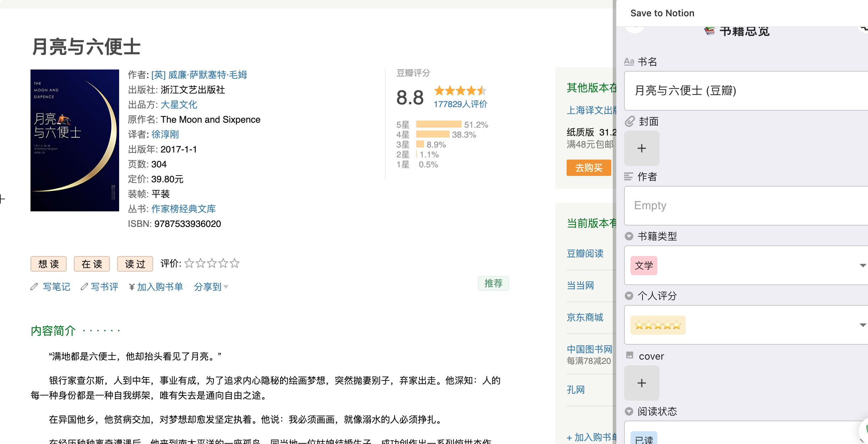
Task: Click the green 推荐 button
Action: click(493, 283)
